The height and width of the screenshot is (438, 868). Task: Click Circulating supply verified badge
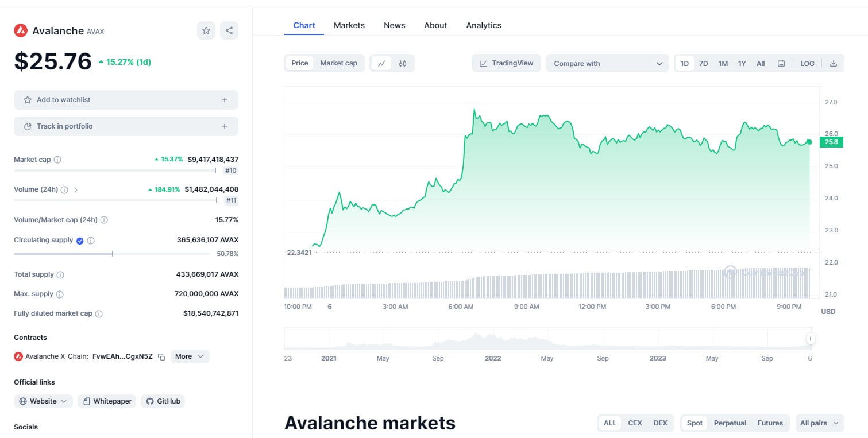(x=80, y=241)
